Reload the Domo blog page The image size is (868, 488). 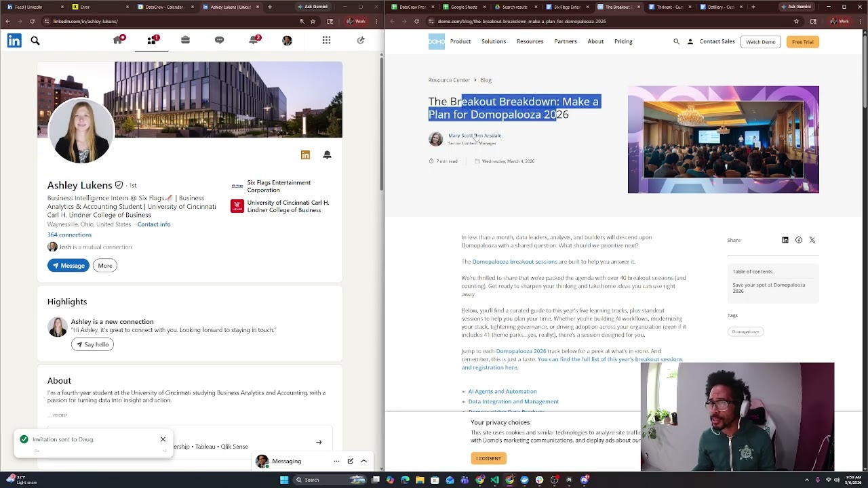point(416,21)
